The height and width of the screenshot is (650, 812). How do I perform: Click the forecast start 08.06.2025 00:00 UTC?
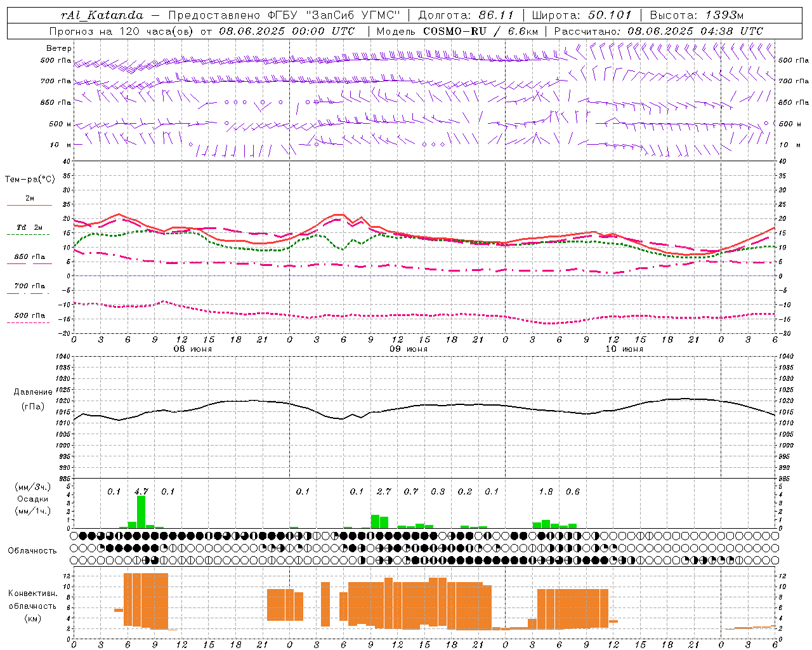tap(287, 31)
